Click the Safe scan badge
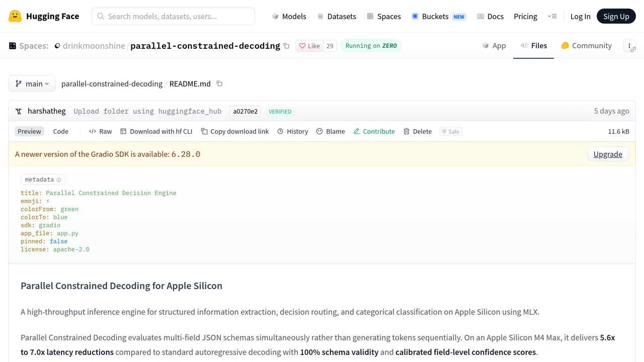Image resolution: width=644 pixels, height=362 pixels. point(451,131)
